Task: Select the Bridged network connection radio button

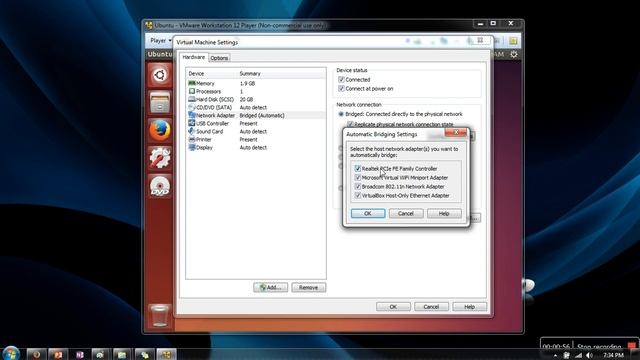Action: (x=341, y=114)
